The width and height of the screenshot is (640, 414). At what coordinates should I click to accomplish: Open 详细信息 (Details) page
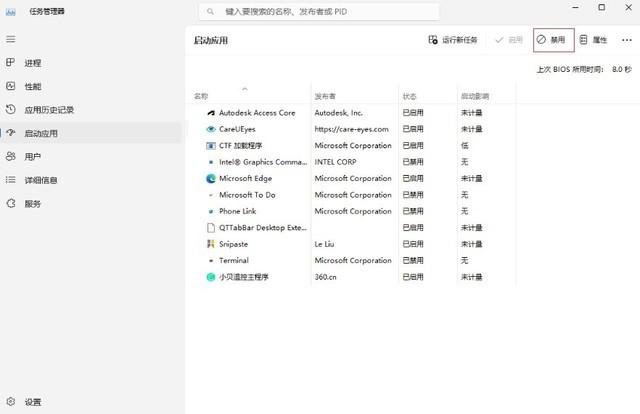pos(91,180)
